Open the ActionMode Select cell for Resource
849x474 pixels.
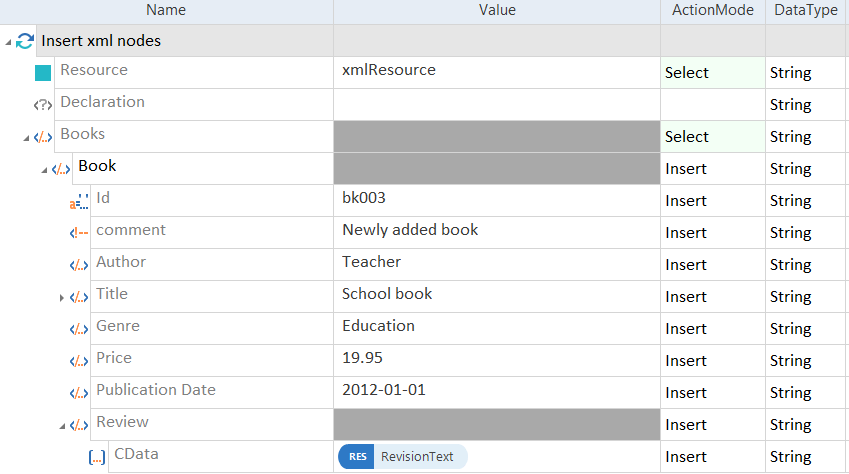(x=712, y=73)
